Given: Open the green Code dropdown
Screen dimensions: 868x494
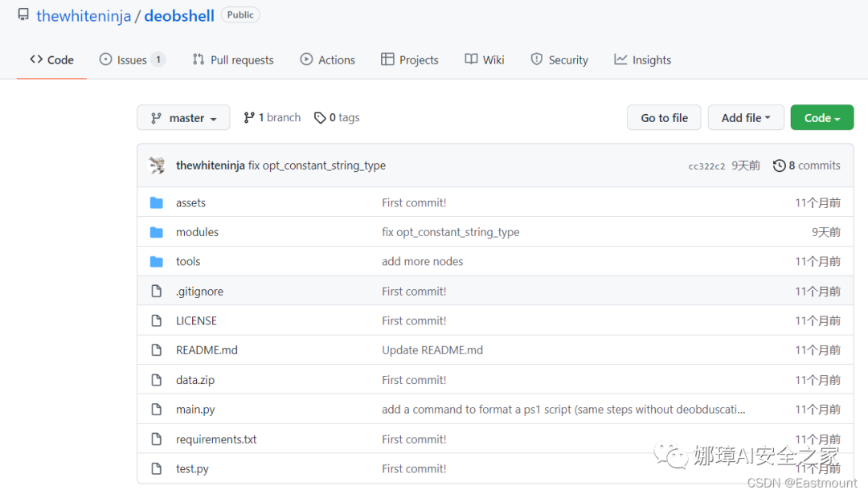Looking at the screenshot, I should (x=822, y=118).
